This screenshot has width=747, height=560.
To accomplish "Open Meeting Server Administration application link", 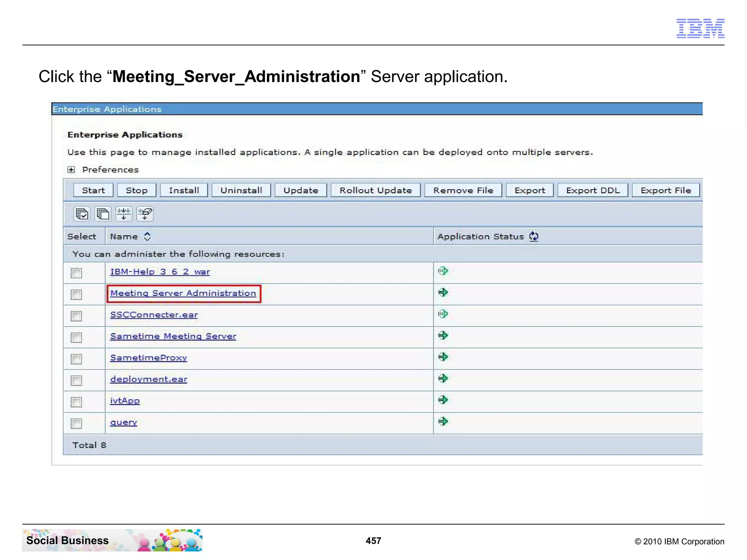I will 183,293.
